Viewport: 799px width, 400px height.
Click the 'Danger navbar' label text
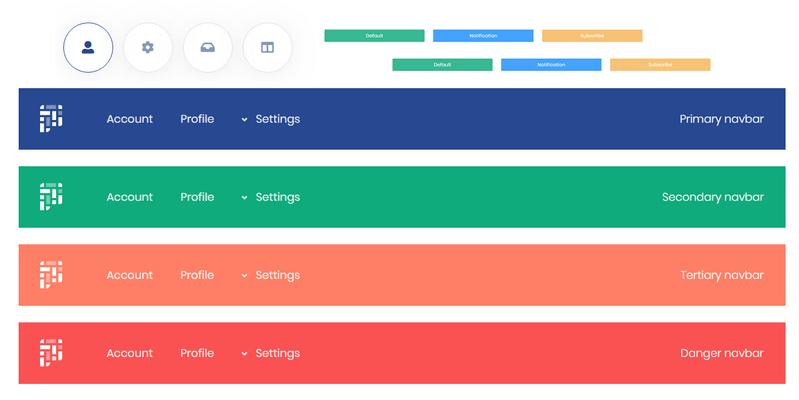(x=722, y=353)
